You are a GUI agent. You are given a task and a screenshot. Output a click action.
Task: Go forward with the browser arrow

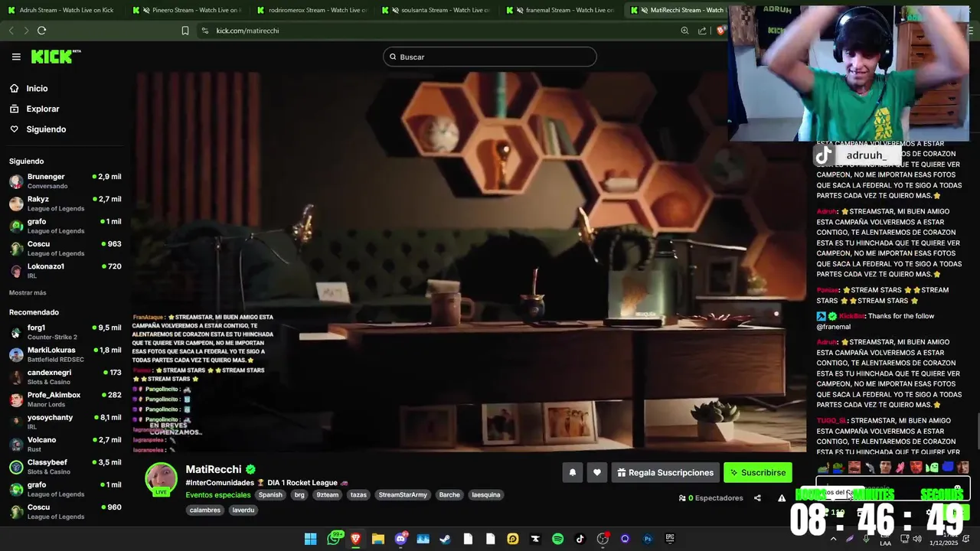[26, 31]
